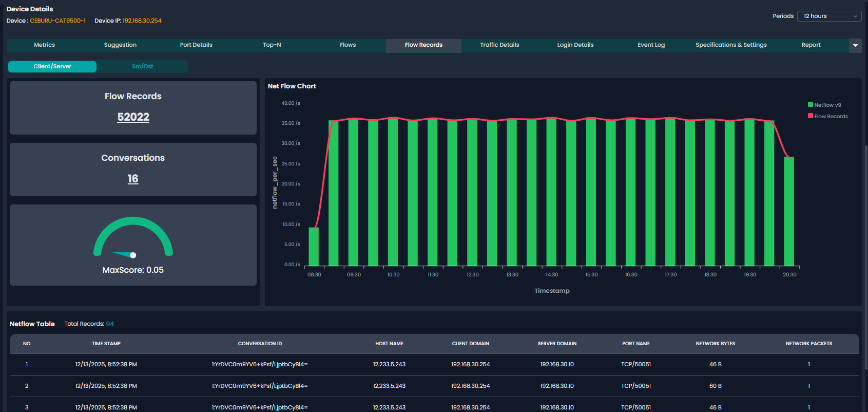The height and width of the screenshot is (412, 868).
Task: Sort by the HOST NAME column header
Action: [x=389, y=344]
